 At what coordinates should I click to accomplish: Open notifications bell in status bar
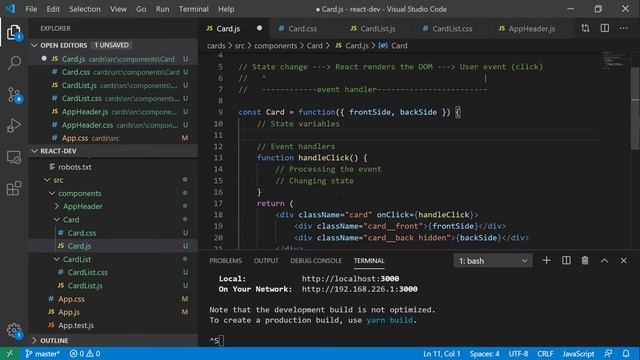(626, 353)
